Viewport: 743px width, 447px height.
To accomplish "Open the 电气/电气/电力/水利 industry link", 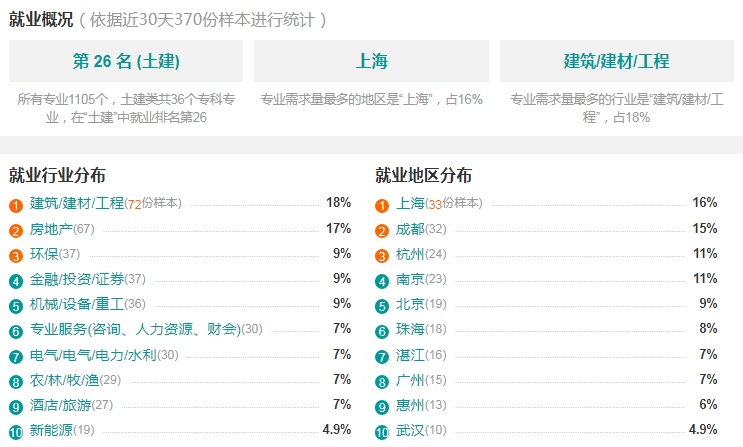I will pos(93,355).
